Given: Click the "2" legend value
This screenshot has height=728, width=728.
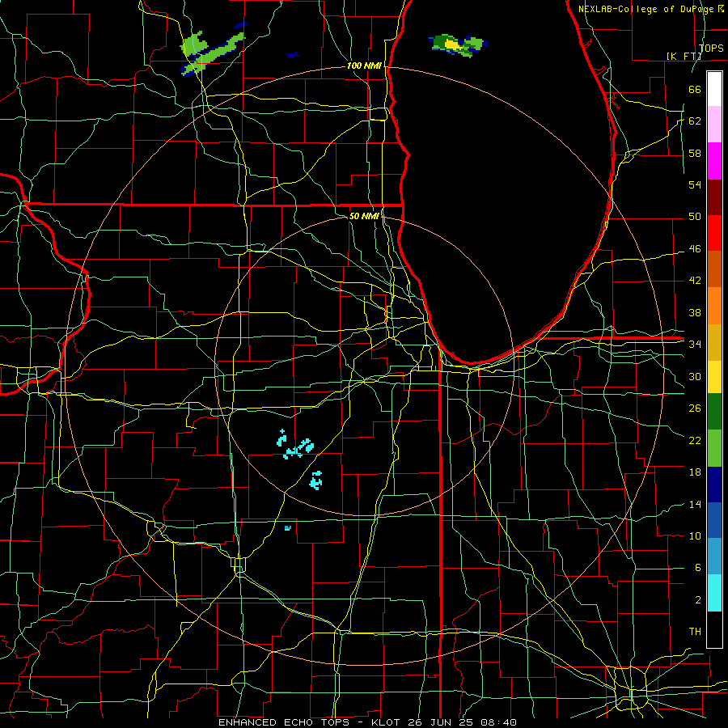Looking at the screenshot, I should coord(697,600).
